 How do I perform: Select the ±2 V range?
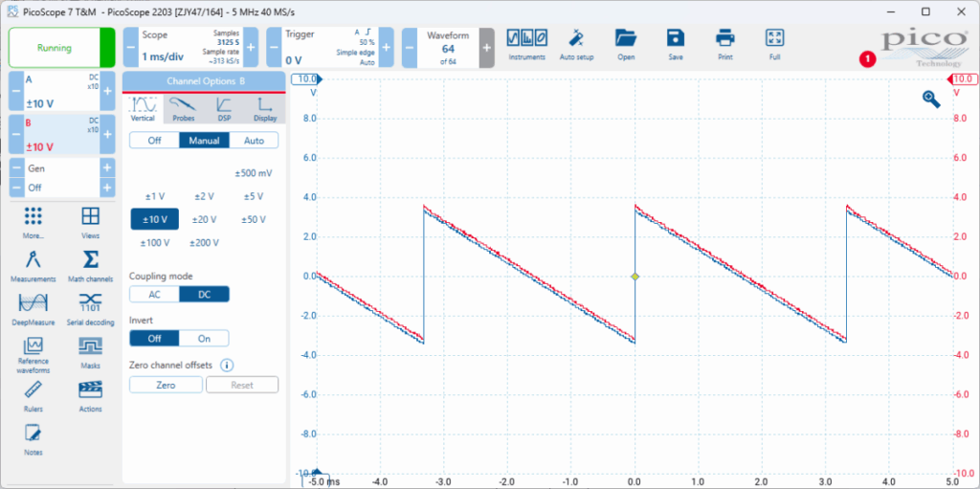tap(204, 196)
